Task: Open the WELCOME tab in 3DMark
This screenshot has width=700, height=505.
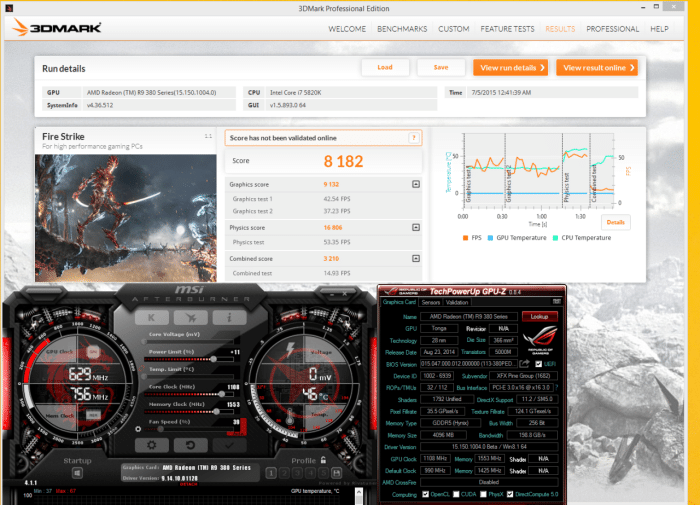Action: point(347,29)
